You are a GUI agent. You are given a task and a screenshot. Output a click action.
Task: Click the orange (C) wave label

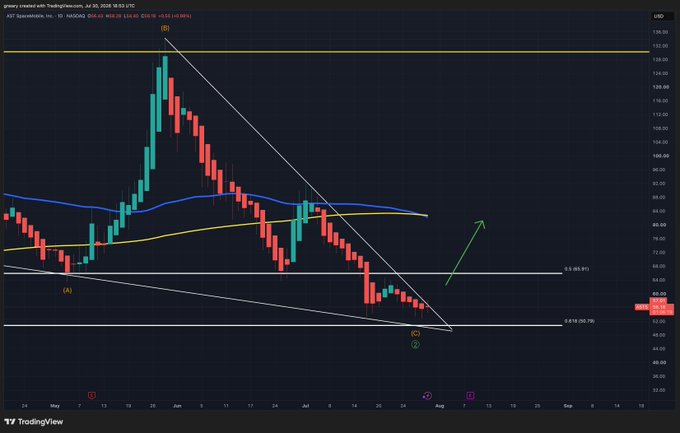click(415, 334)
